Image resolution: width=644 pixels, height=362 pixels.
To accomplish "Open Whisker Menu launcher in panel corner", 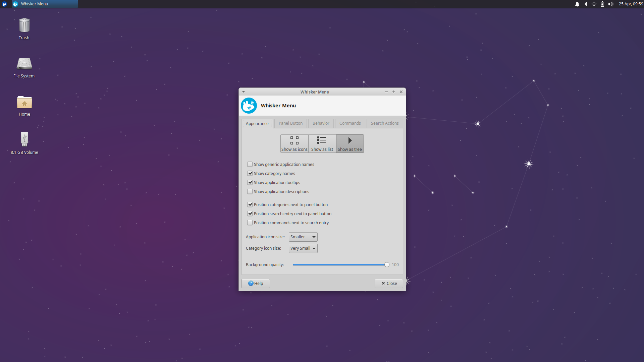I will [4, 4].
